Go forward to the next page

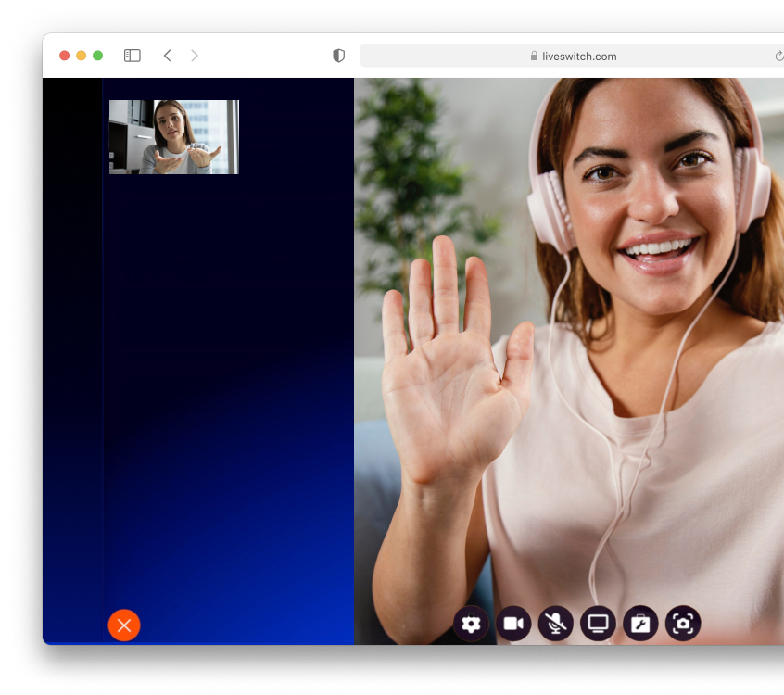coord(195,56)
